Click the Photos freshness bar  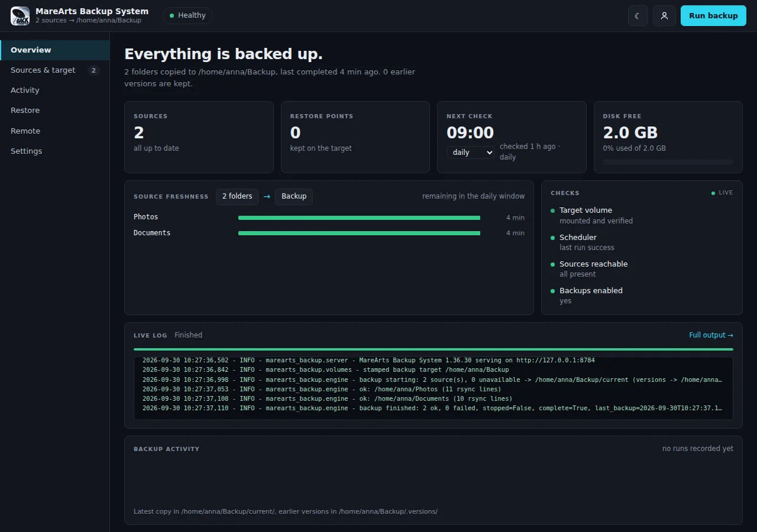click(359, 218)
